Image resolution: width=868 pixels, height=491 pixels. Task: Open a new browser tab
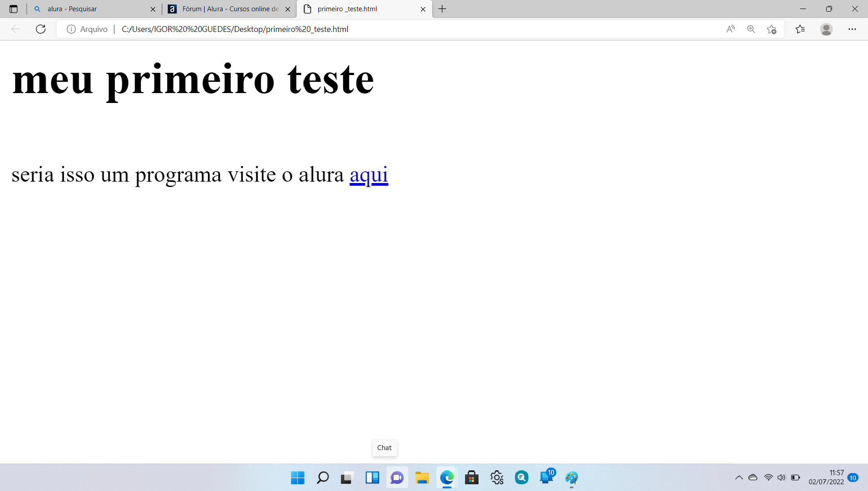(x=443, y=9)
